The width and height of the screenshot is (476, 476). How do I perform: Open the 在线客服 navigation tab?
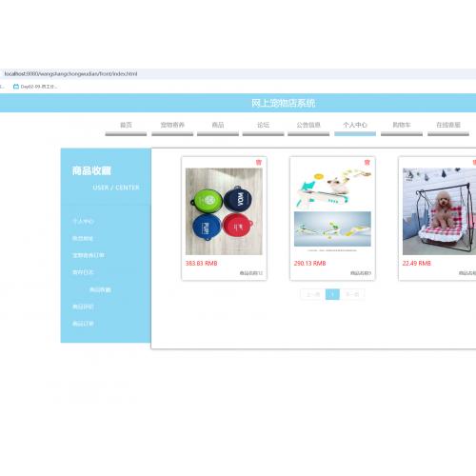(448, 125)
